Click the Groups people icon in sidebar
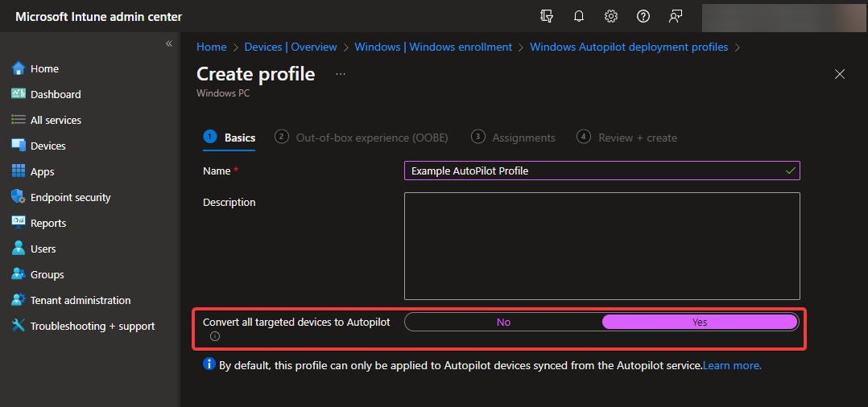 (x=19, y=274)
